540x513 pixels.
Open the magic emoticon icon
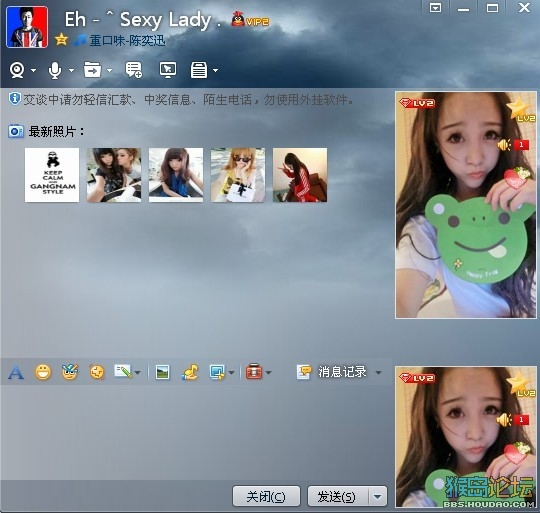click(x=70, y=372)
